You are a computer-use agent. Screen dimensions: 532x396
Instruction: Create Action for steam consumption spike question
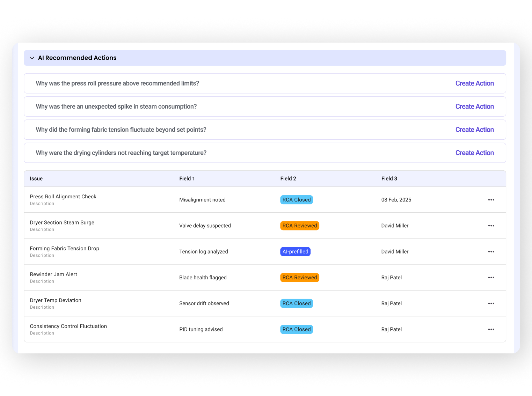click(474, 107)
